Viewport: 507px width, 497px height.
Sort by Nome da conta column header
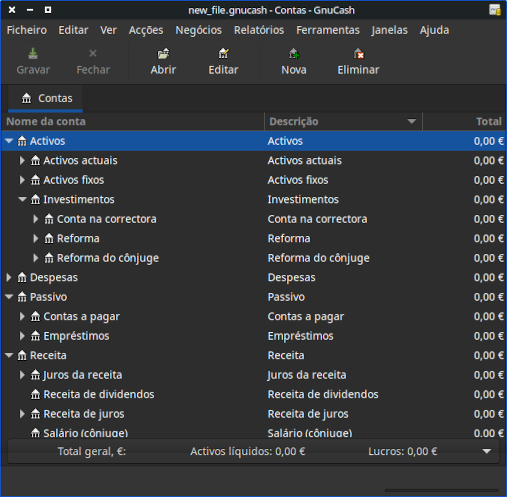point(133,121)
